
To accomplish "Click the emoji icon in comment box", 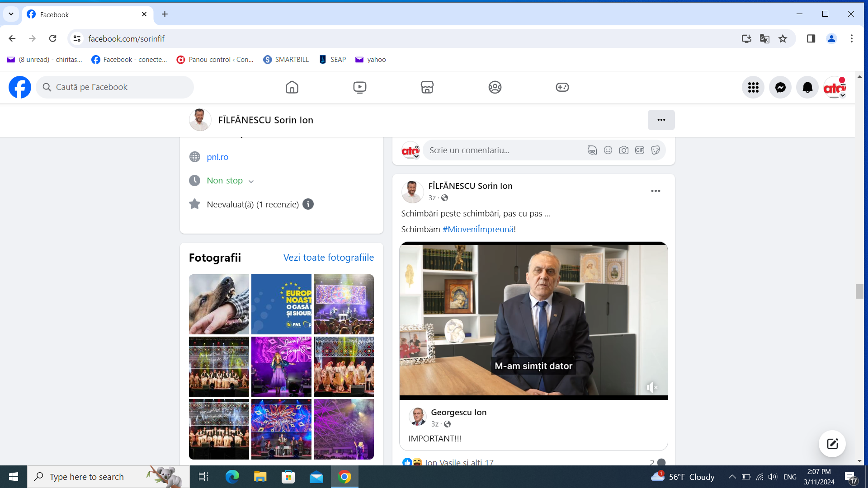I will 608,150.
